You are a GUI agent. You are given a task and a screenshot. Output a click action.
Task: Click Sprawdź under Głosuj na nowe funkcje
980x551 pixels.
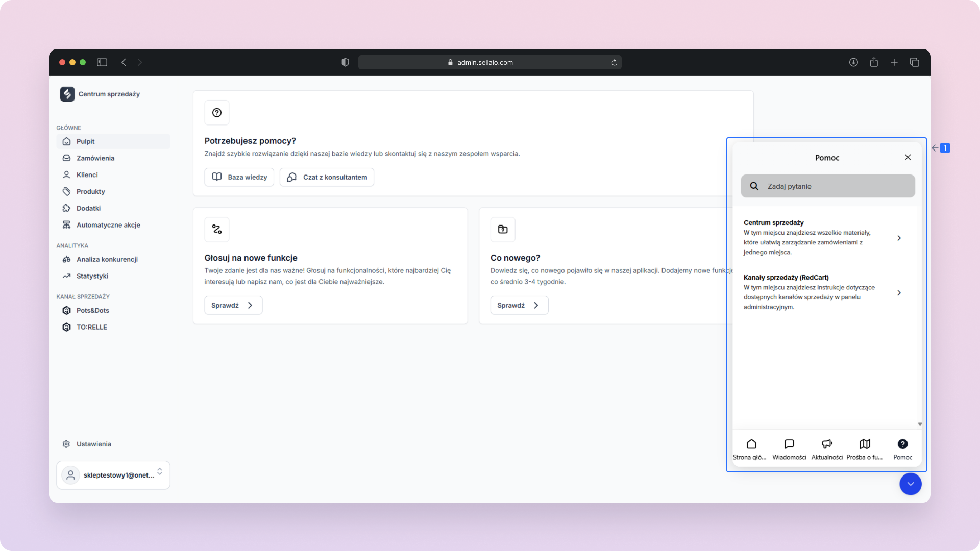coord(233,305)
